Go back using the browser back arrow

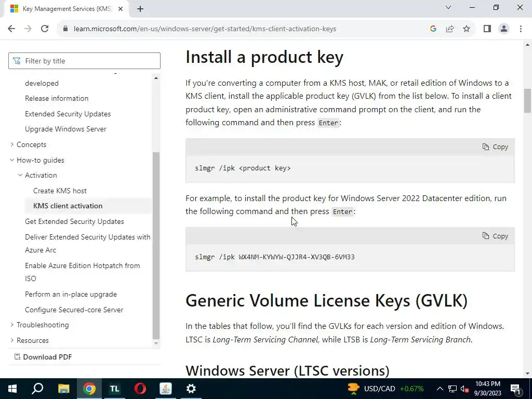pyautogui.click(x=11, y=29)
